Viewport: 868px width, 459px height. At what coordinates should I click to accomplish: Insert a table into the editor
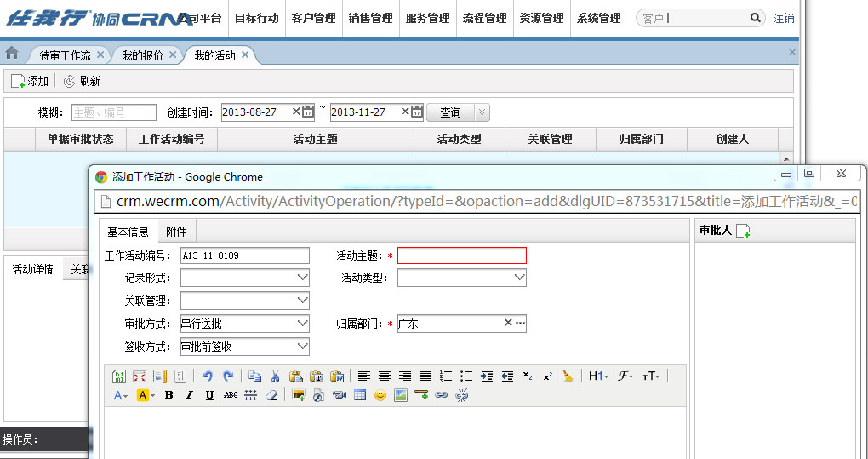click(x=360, y=395)
